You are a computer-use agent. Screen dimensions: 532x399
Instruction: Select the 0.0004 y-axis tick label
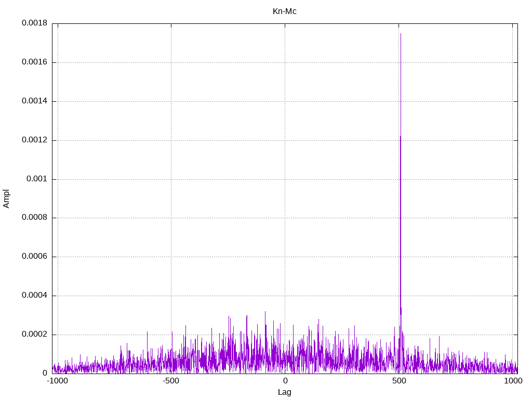[x=34, y=296]
